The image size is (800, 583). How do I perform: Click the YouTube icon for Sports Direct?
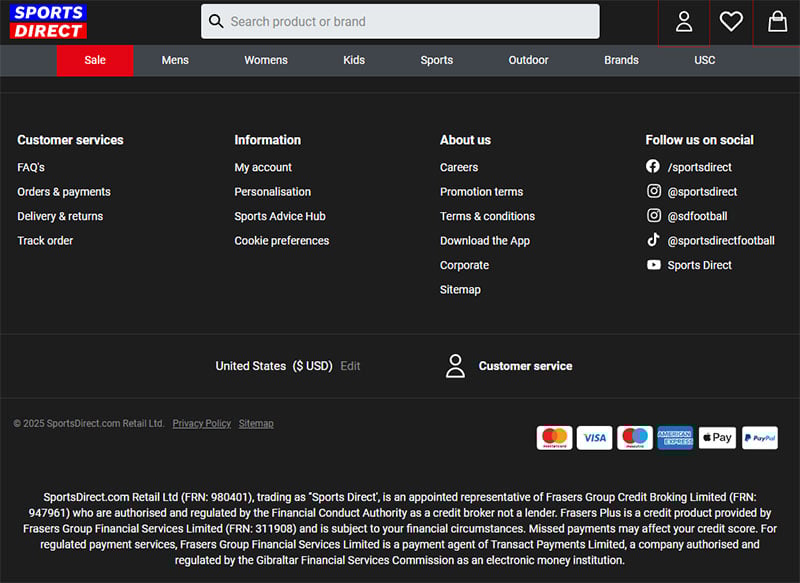point(654,265)
